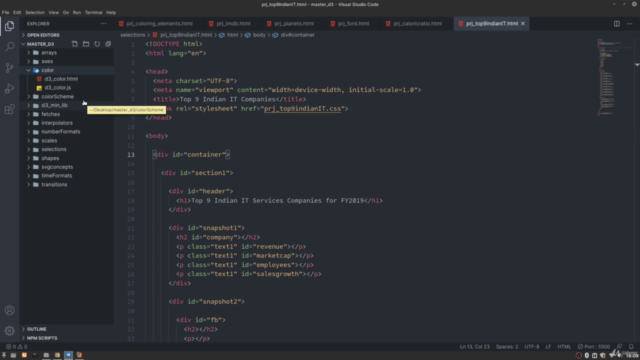Open the feedback icon in status bar
The image size is (640, 360).
coord(620,347)
